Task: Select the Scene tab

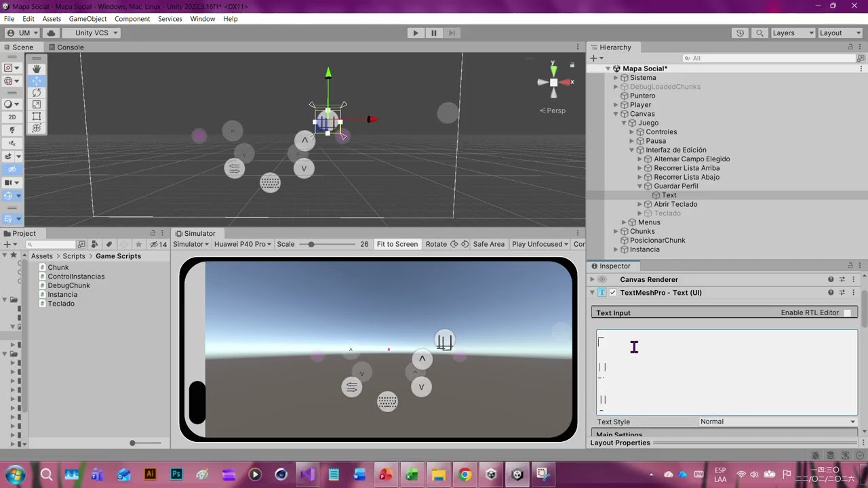Action: 18,47
